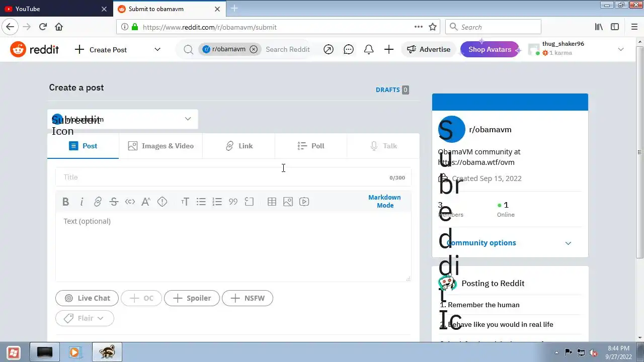Open Reddit Popular arrow icon

click(x=329, y=49)
